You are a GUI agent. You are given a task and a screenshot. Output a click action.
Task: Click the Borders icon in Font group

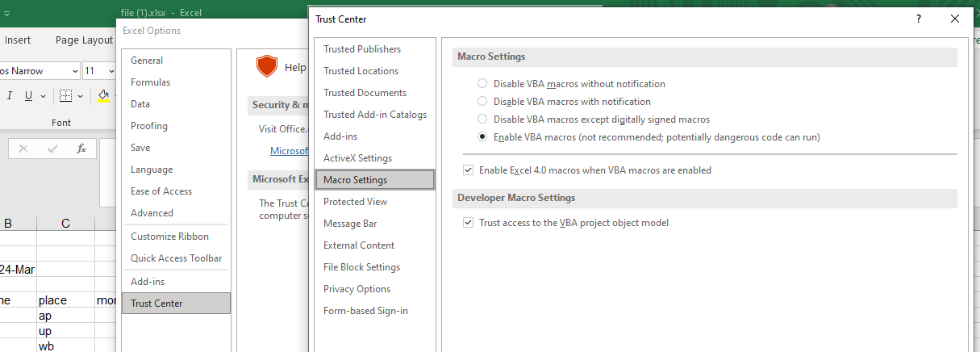pyautogui.click(x=65, y=96)
